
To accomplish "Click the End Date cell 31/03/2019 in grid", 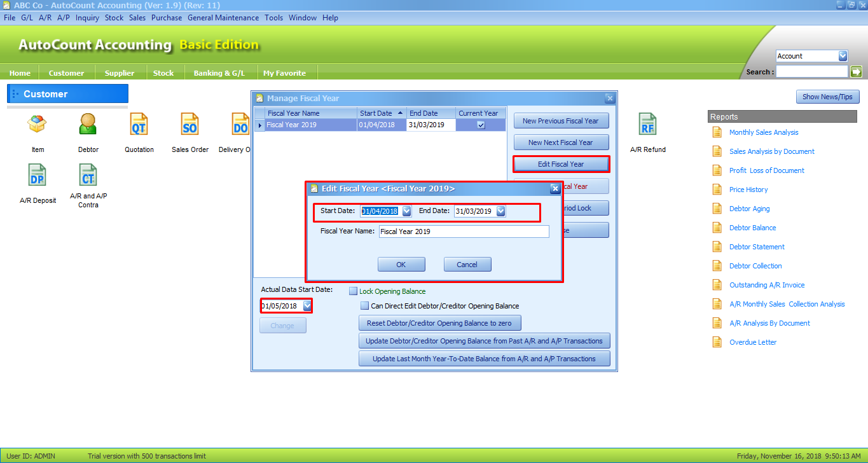I will point(431,125).
